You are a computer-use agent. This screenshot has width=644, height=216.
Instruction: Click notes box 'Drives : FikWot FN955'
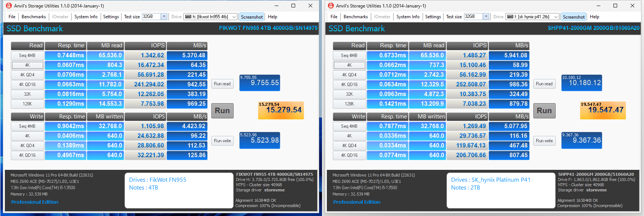pyautogui.click(x=179, y=191)
